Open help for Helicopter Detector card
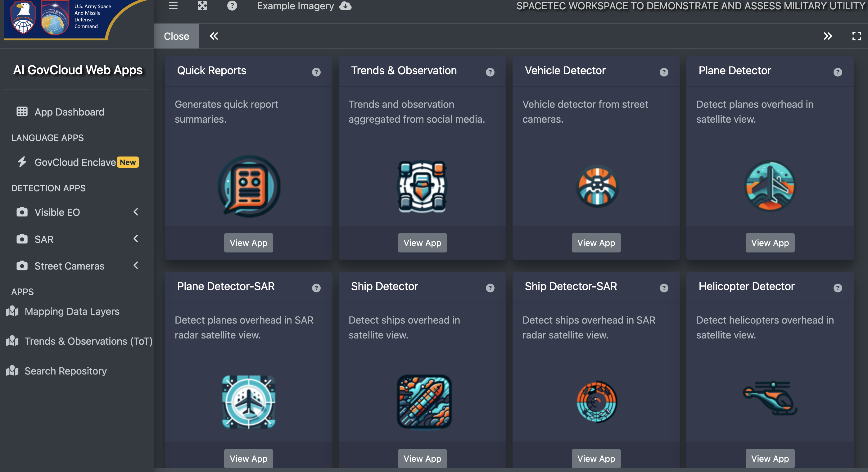Viewport: 868px width, 472px height. tap(838, 288)
